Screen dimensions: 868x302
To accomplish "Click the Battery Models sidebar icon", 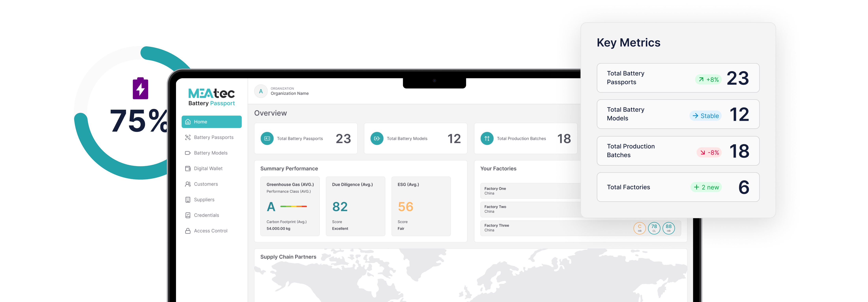I will [188, 153].
